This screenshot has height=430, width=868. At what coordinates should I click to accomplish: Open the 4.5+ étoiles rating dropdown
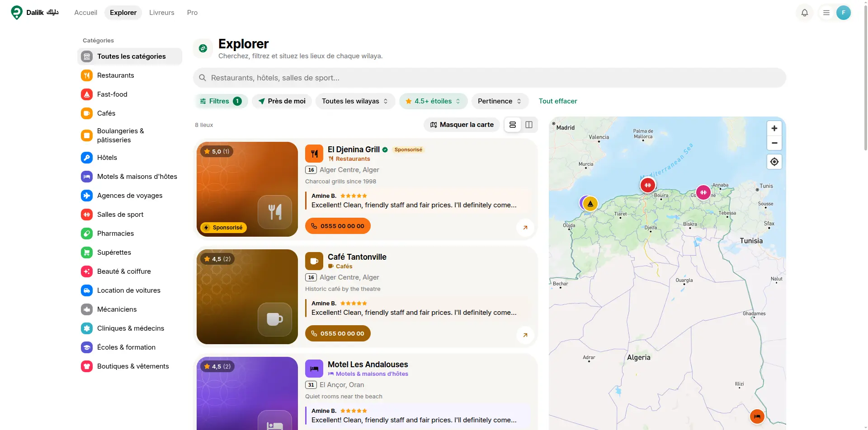pos(433,101)
